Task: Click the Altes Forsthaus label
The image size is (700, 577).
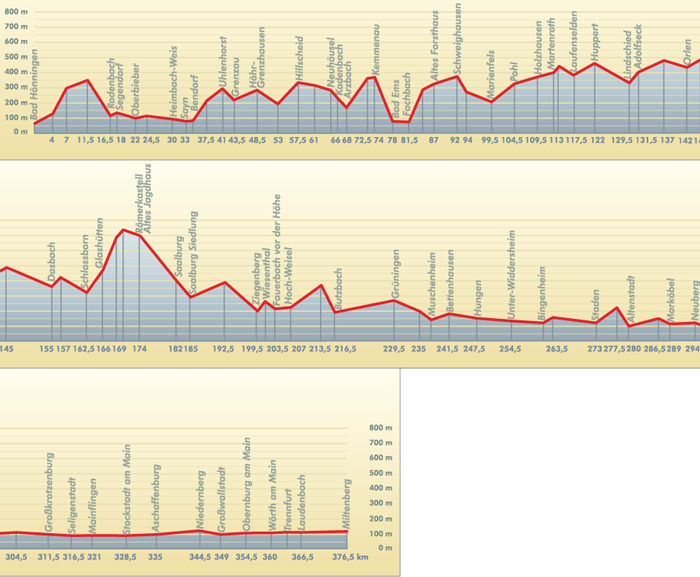Action: pos(434,56)
